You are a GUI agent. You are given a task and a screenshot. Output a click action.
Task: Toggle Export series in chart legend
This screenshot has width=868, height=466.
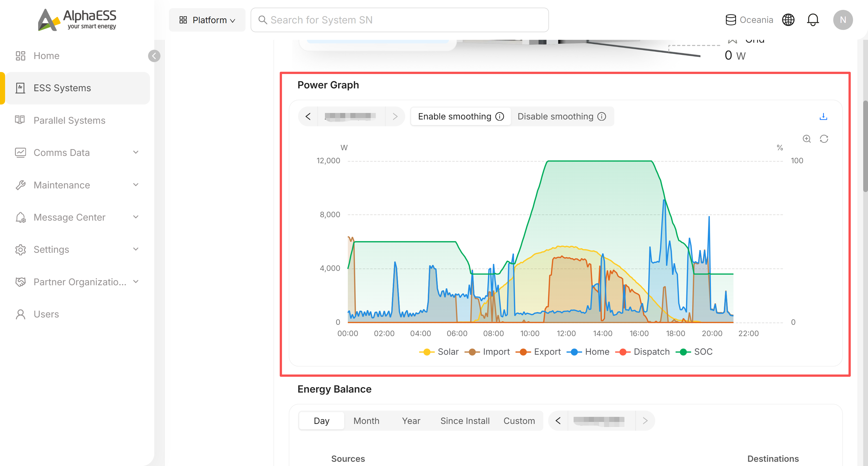coord(538,352)
